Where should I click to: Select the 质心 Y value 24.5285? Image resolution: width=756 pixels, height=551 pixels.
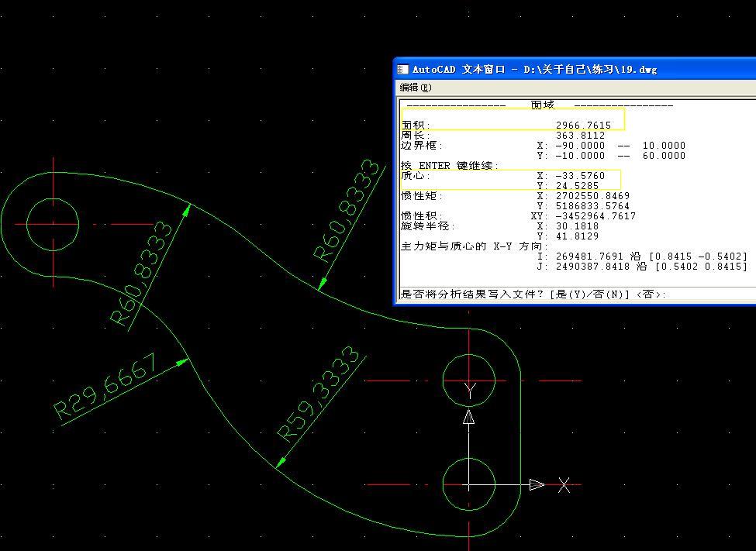(x=577, y=185)
